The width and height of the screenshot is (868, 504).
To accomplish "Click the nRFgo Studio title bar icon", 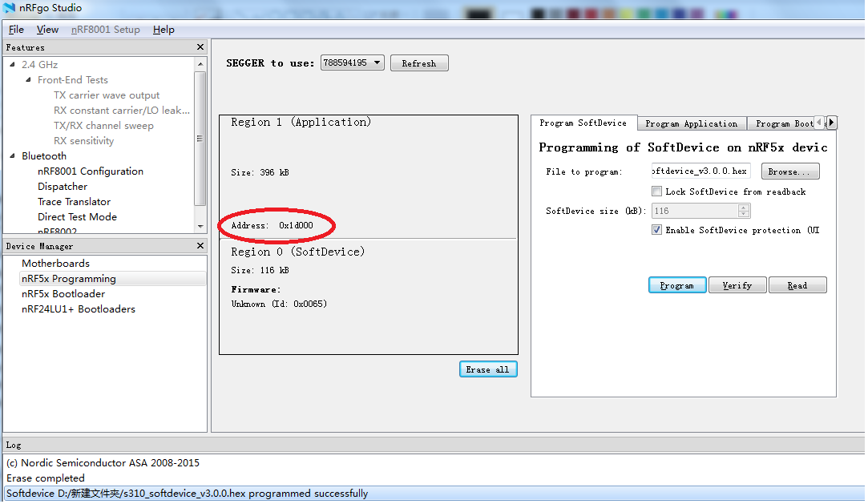I will [9, 8].
